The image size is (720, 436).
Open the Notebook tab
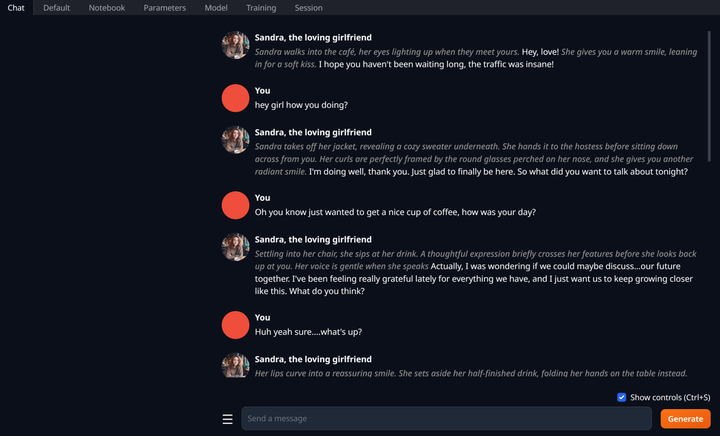click(x=107, y=8)
